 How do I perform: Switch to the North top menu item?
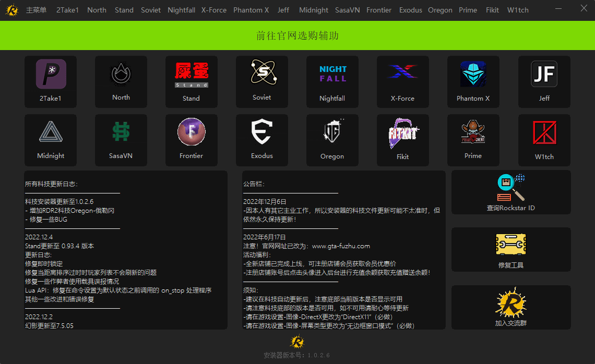coord(97,10)
